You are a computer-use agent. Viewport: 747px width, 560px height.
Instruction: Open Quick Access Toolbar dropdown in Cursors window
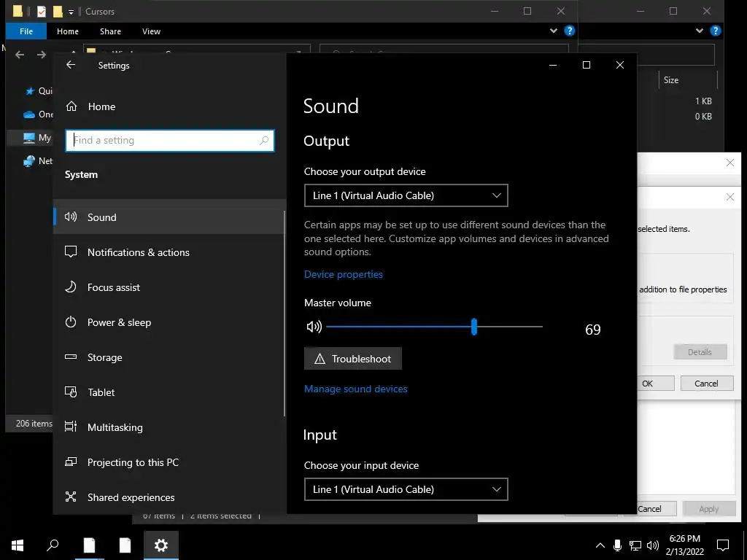tap(71, 12)
